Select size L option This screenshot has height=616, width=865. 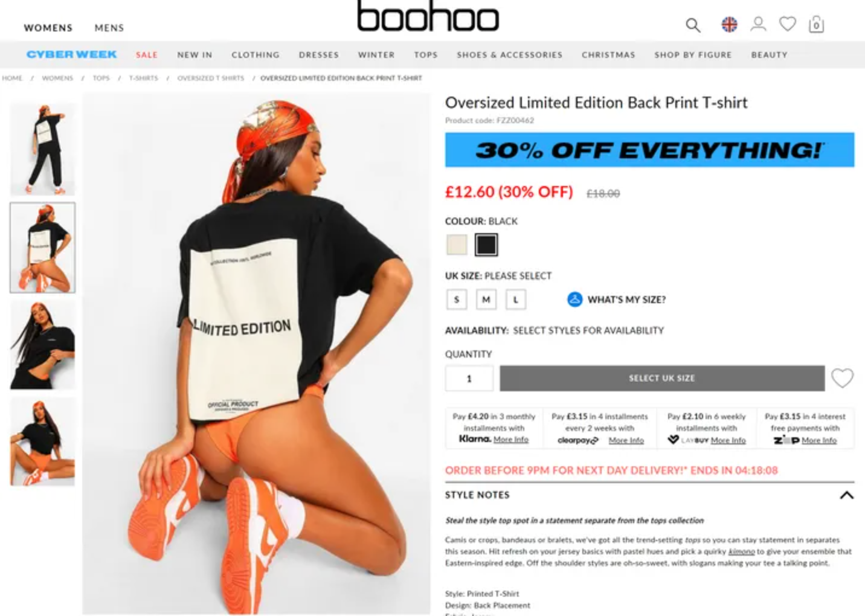(x=515, y=299)
